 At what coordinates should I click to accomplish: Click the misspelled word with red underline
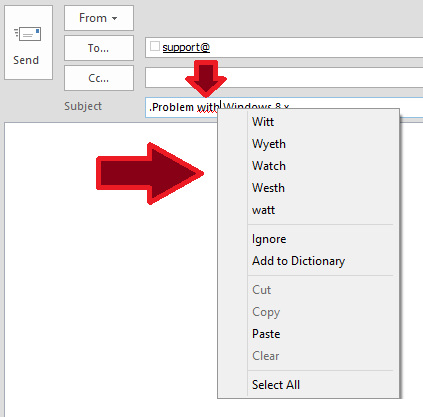[207, 108]
